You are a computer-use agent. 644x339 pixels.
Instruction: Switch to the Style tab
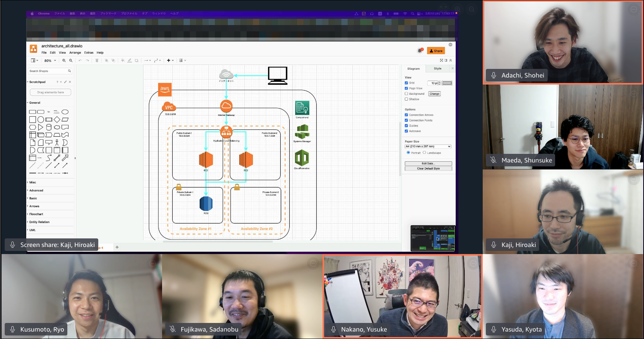coord(438,69)
